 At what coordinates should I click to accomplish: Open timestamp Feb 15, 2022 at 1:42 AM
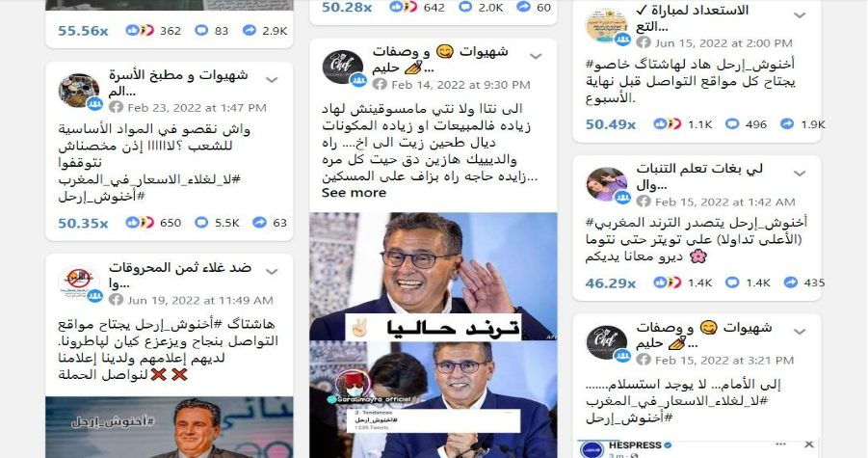[x=724, y=202]
